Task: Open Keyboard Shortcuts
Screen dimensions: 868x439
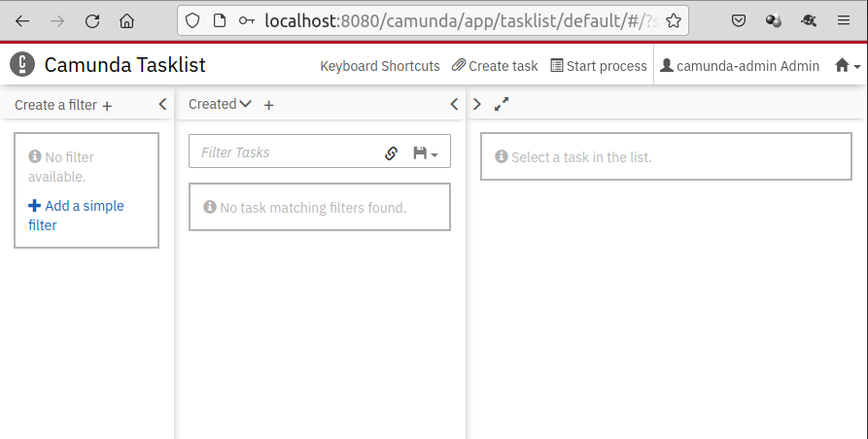Action: tap(380, 66)
